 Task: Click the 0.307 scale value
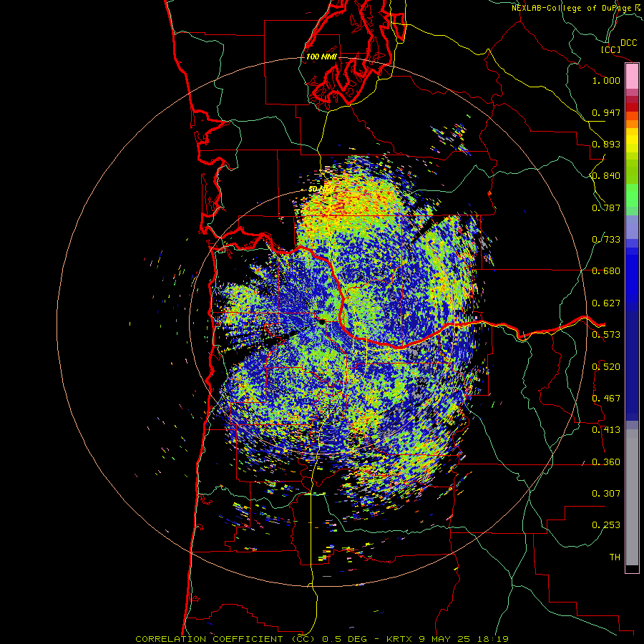click(606, 494)
